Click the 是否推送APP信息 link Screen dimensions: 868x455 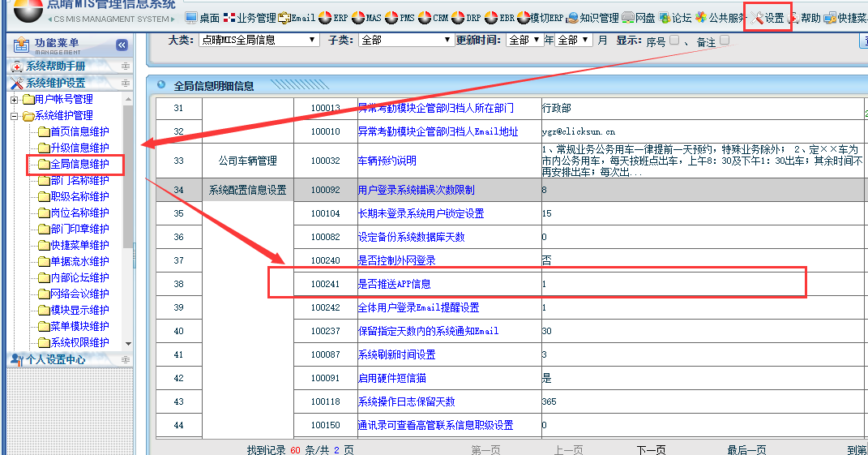(395, 284)
